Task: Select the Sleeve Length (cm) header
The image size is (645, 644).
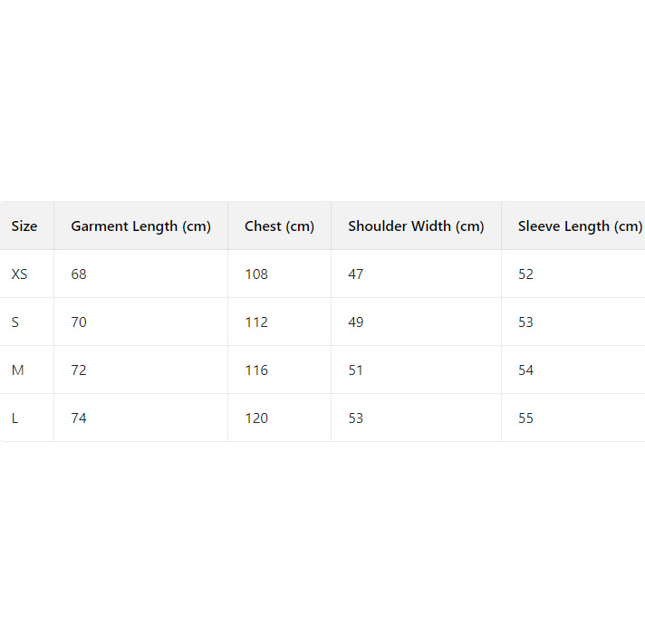Action: pyautogui.click(x=580, y=226)
